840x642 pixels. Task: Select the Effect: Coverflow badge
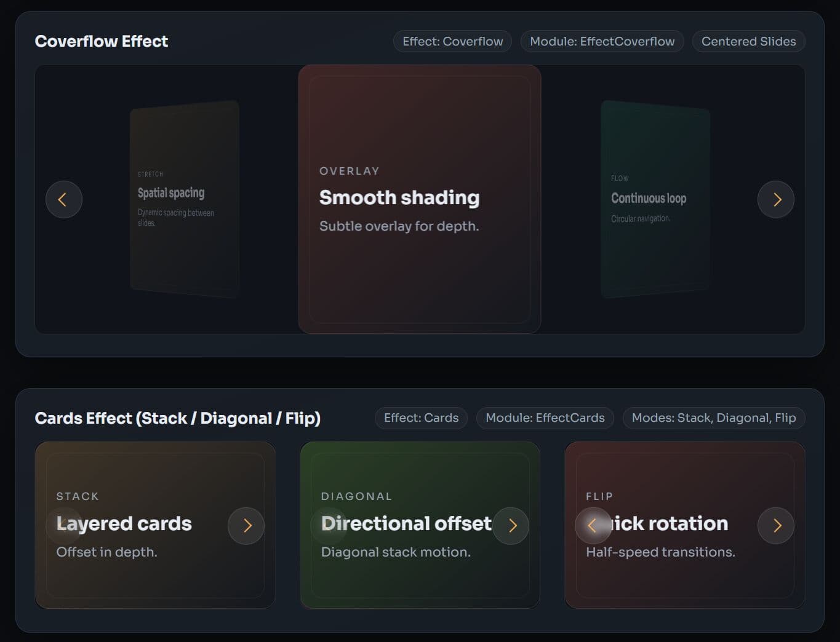click(x=452, y=41)
